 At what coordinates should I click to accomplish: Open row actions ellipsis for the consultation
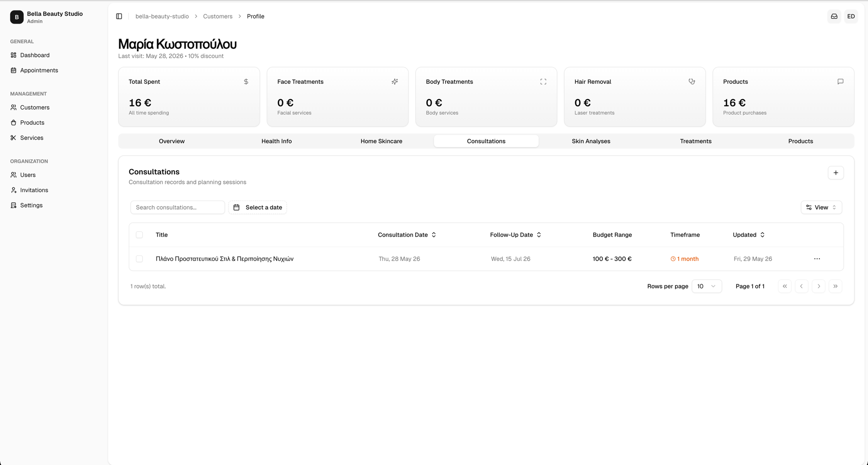(x=817, y=259)
